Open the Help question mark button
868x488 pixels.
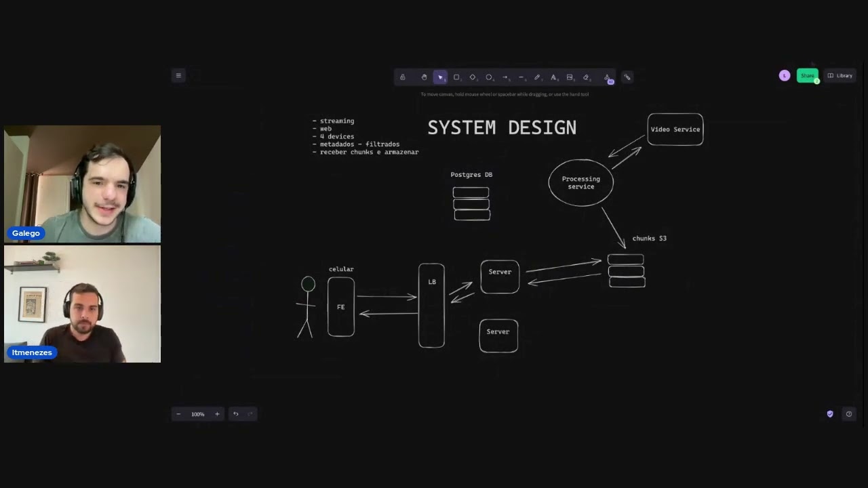848,414
